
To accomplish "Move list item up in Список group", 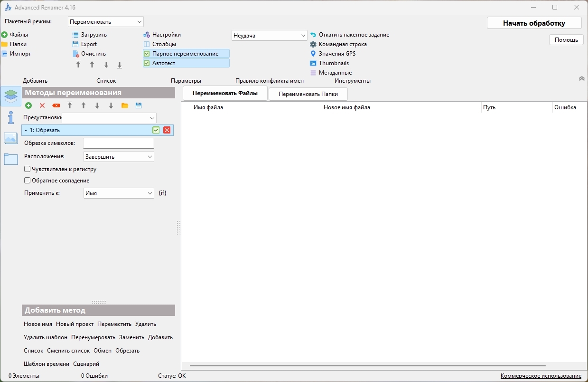I will [92, 65].
